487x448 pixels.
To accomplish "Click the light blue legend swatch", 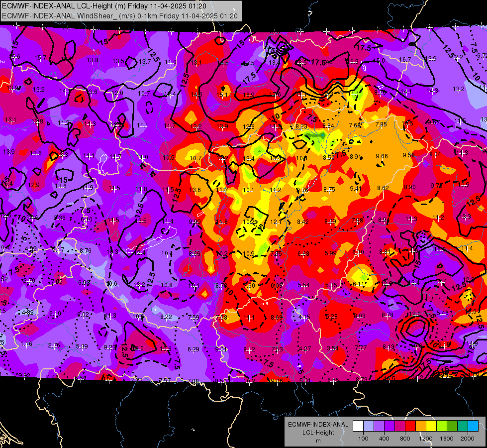I will pos(369,426).
